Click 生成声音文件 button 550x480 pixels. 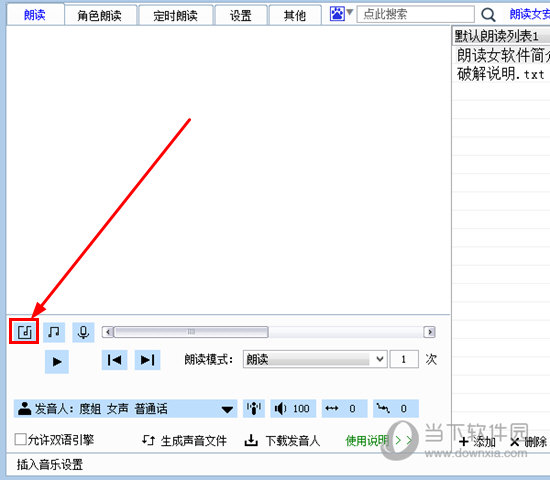[x=185, y=441]
